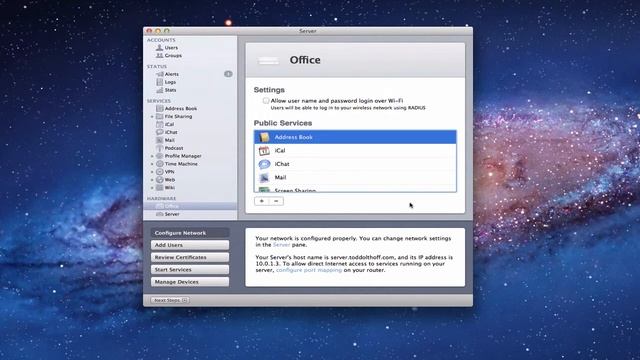The width and height of the screenshot is (640, 360).
Task: Click the Alerts count badge
Action: pyautogui.click(x=228, y=74)
